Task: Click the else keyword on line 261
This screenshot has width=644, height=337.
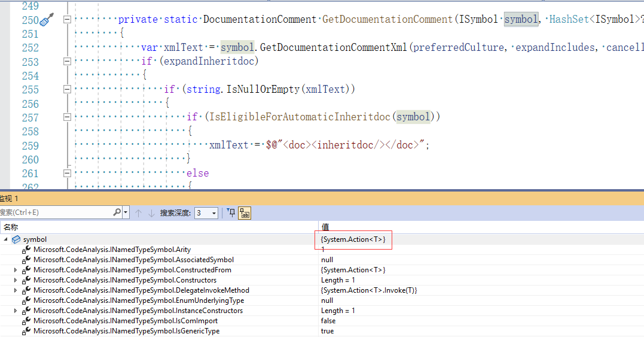Action: (x=197, y=174)
